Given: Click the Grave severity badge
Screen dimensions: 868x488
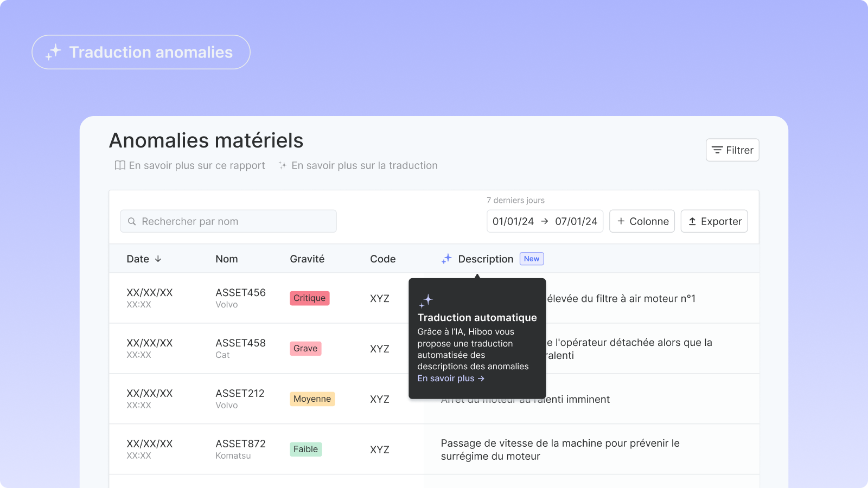Looking at the screenshot, I should click(x=305, y=349).
